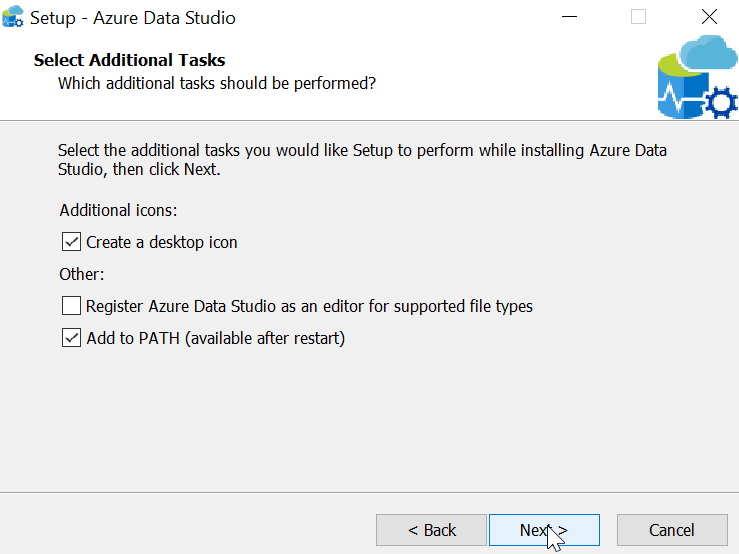This screenshot has width=739, height=554.
Task: Disable the Add to PATH checkbox
Action: point(71,338)
